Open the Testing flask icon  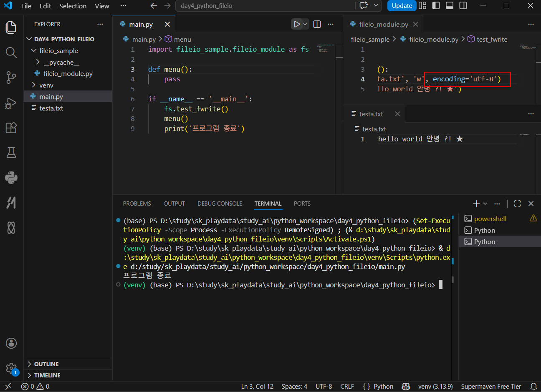(x=11, y=153)
